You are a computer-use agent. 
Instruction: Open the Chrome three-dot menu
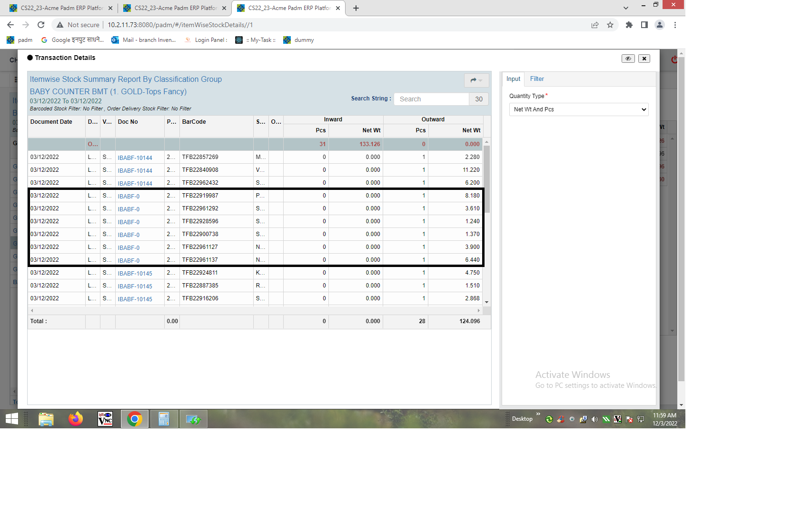[675, 25]
